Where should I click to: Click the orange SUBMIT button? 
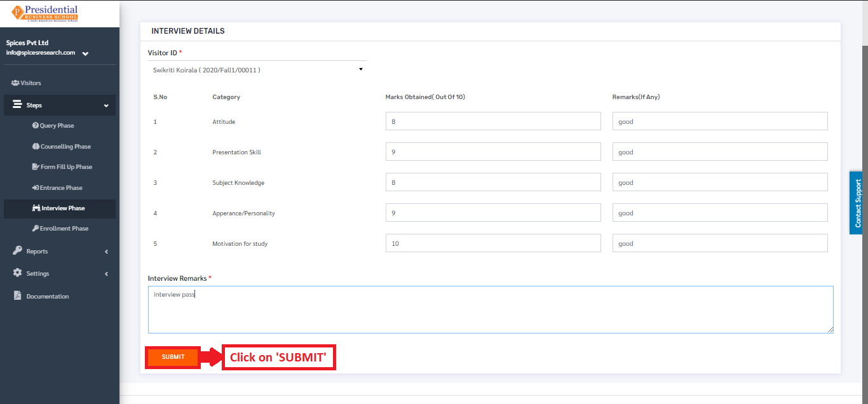click(x=173, y=357)
